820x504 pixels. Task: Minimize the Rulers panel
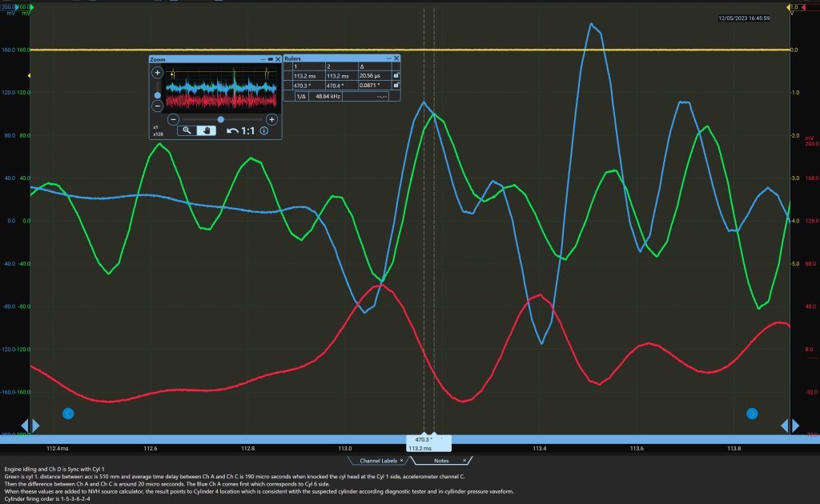(388, 58)
